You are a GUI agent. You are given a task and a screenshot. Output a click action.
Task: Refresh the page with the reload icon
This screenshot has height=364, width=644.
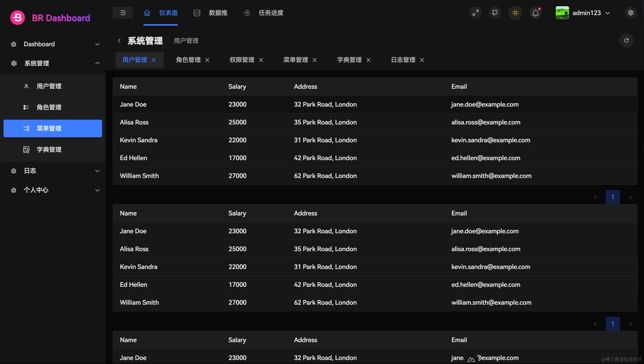click(626, 40)
